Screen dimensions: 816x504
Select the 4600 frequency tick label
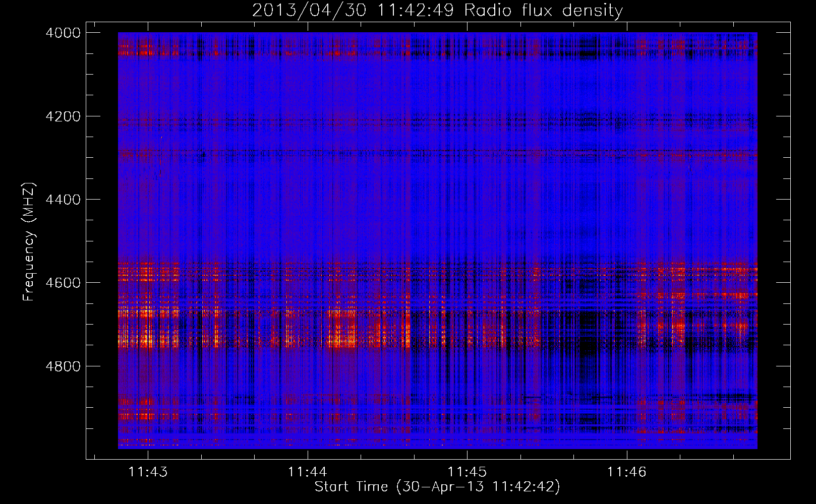[x=63, y=283]
